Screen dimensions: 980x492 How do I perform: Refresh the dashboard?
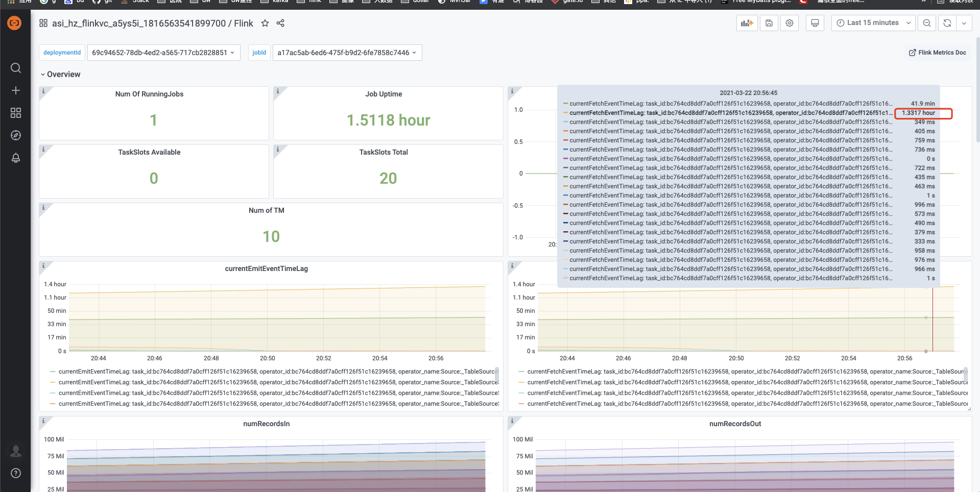pyautogui.click(x=947, y=23)
